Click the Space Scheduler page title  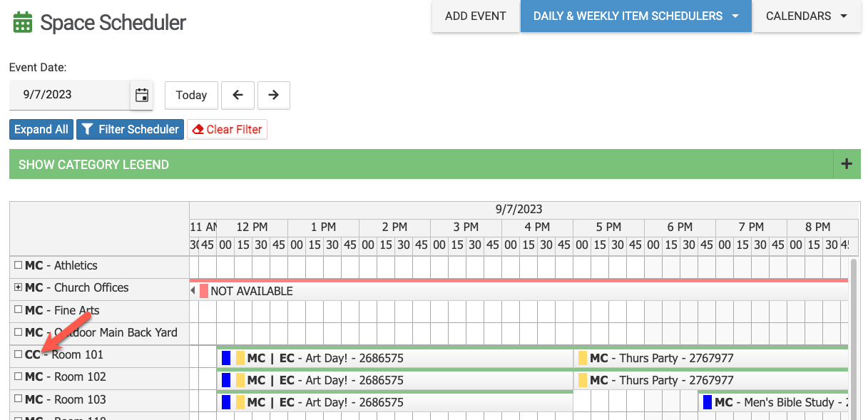click(x=113, y=23)
